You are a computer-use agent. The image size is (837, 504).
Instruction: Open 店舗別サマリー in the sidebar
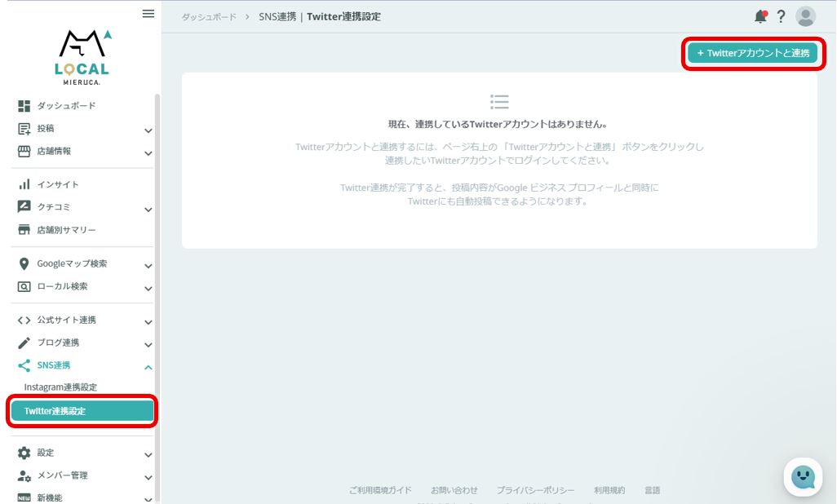tap(66, 230)
